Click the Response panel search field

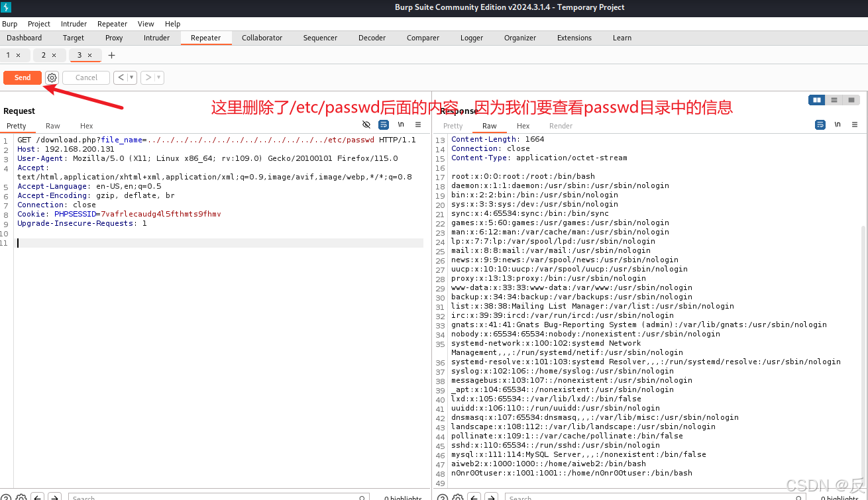pyautogui.click(x=655, y=497)
